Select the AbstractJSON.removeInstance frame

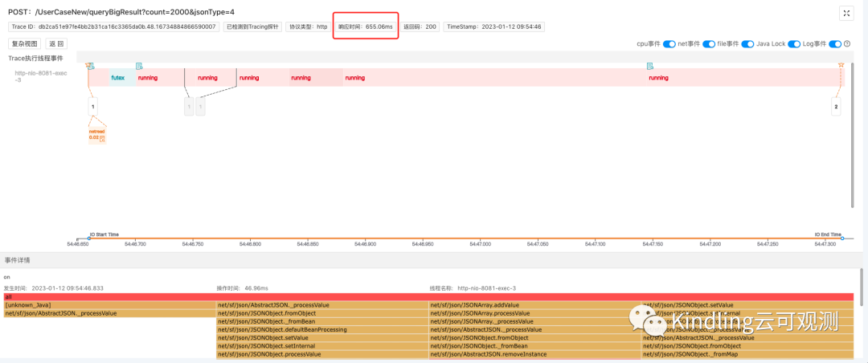tap(534, 354)
